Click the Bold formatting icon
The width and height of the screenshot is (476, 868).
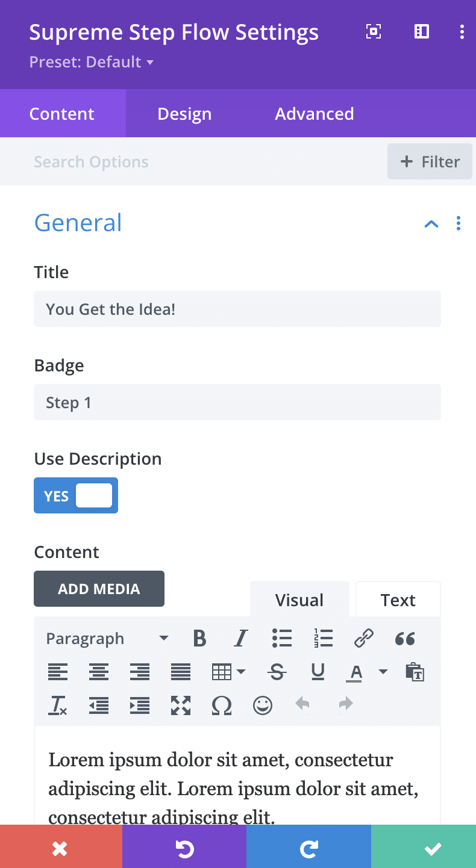[199, 638]
